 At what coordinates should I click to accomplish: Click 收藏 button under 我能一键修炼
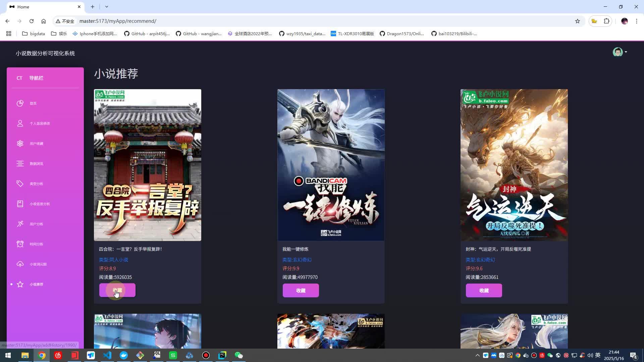click(301, 291)
